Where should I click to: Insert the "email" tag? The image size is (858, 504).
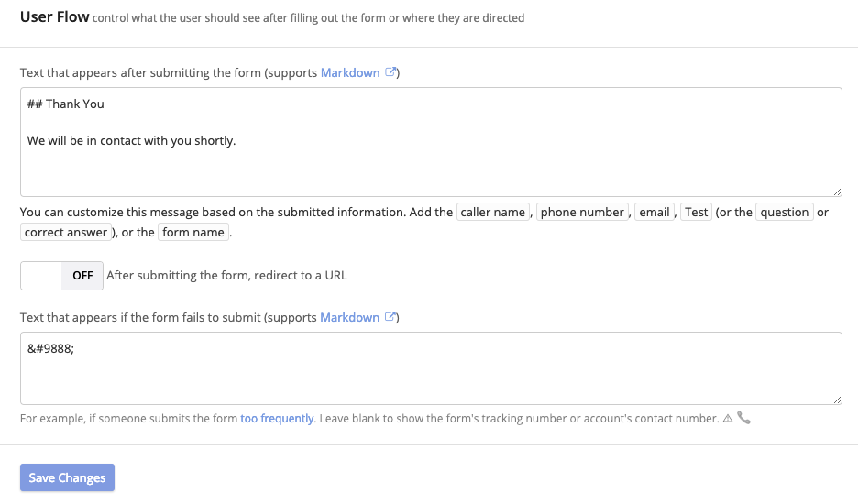coord(654,212)
